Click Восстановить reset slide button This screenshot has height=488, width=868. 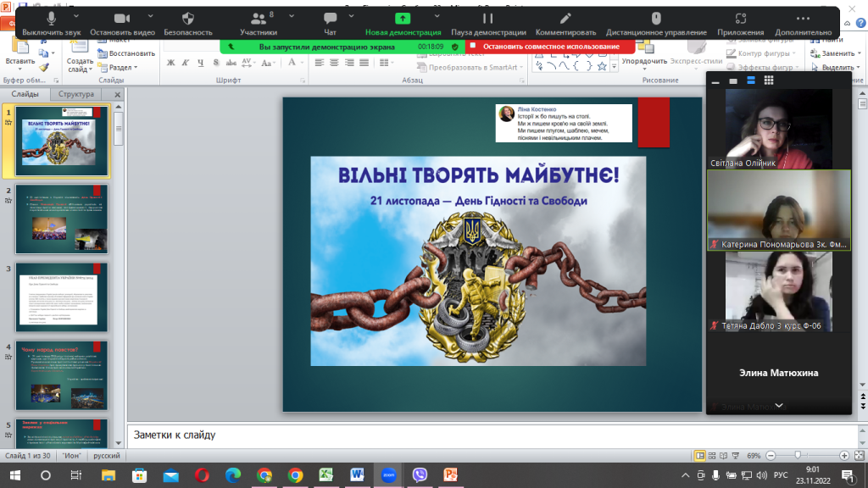126,53
